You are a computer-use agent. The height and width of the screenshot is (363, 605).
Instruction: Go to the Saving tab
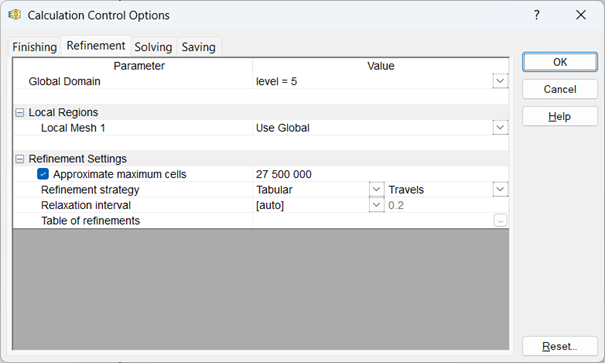[x=198, y=47]
